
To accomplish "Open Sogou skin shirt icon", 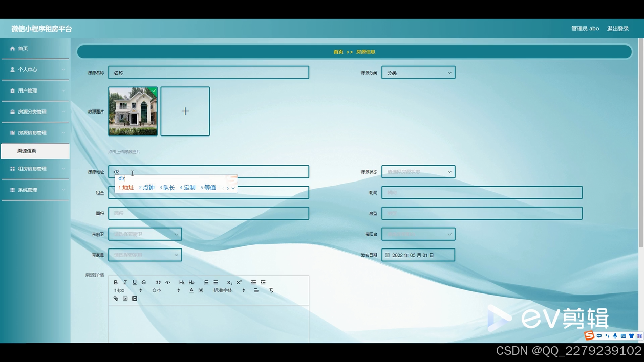I will tap(631, 336).
